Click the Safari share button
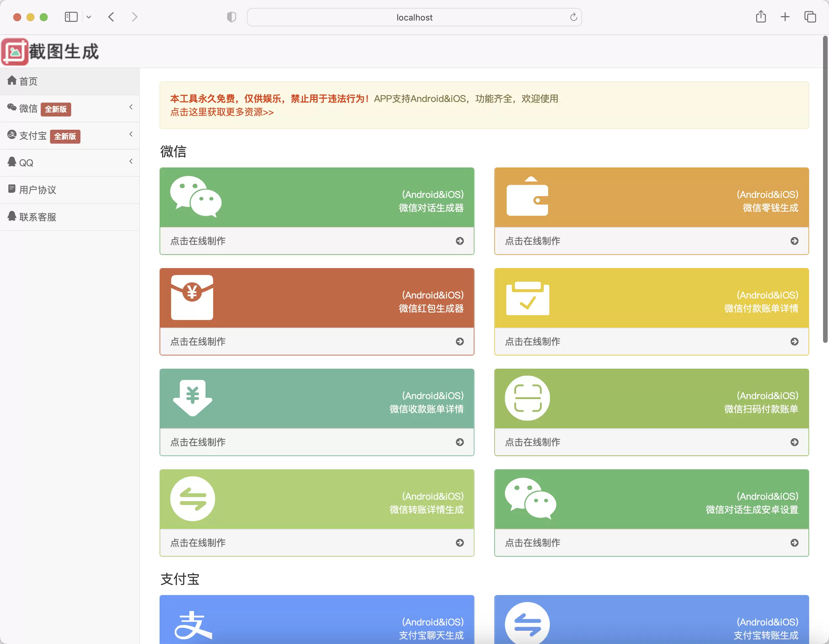This screenshot has width=829, height=644. pos(761,17)
